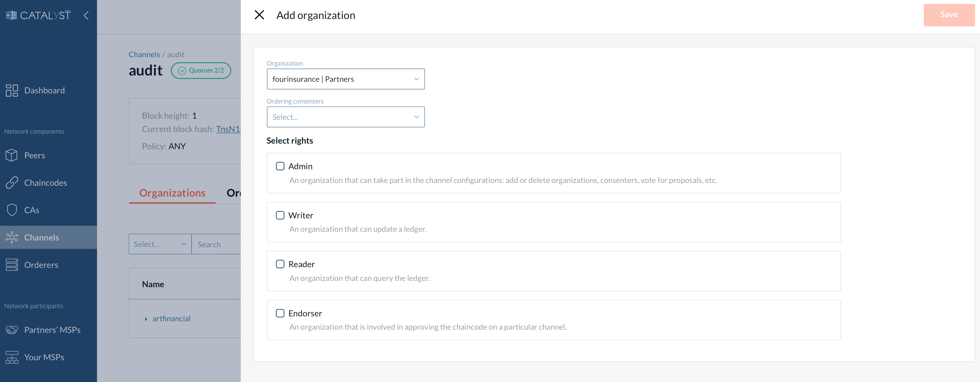This screenshot has height=382, width=980.
Task: Open the Chaincodes section
Action: (x=45, y=183)
